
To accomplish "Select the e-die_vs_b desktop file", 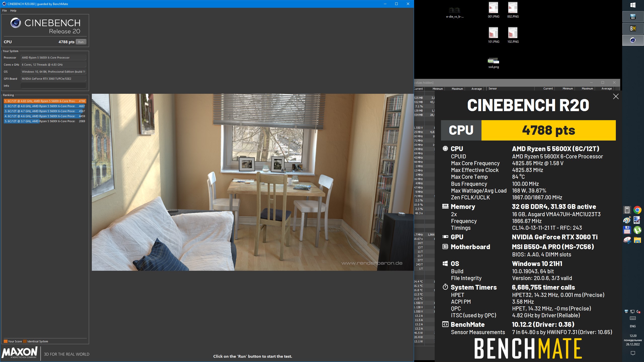I will pyautogui.click(x=455, y=13).
